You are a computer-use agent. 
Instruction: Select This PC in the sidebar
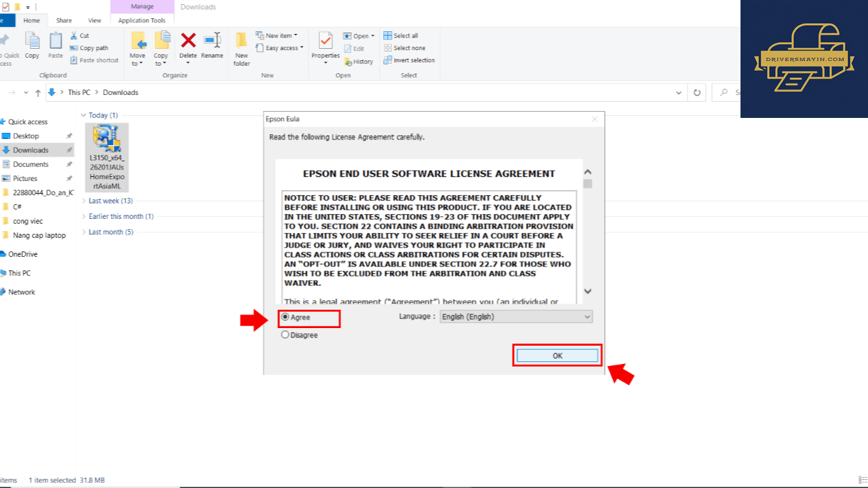19,273
